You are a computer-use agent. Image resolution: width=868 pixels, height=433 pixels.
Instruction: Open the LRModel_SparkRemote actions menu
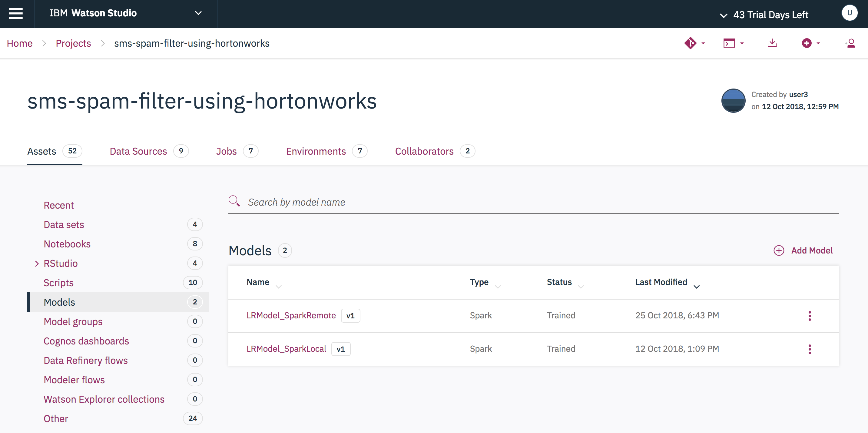pyautogui.click(x=809, y=316)
